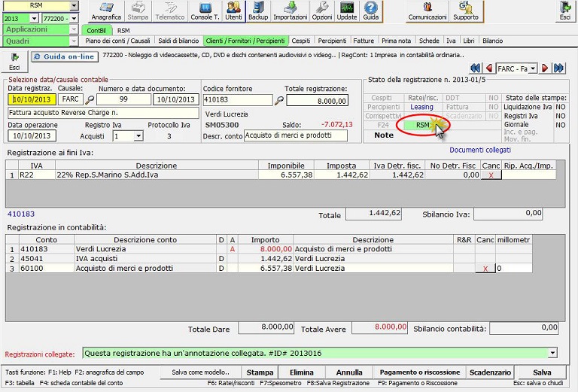Open the Fatture menu item

364,41
